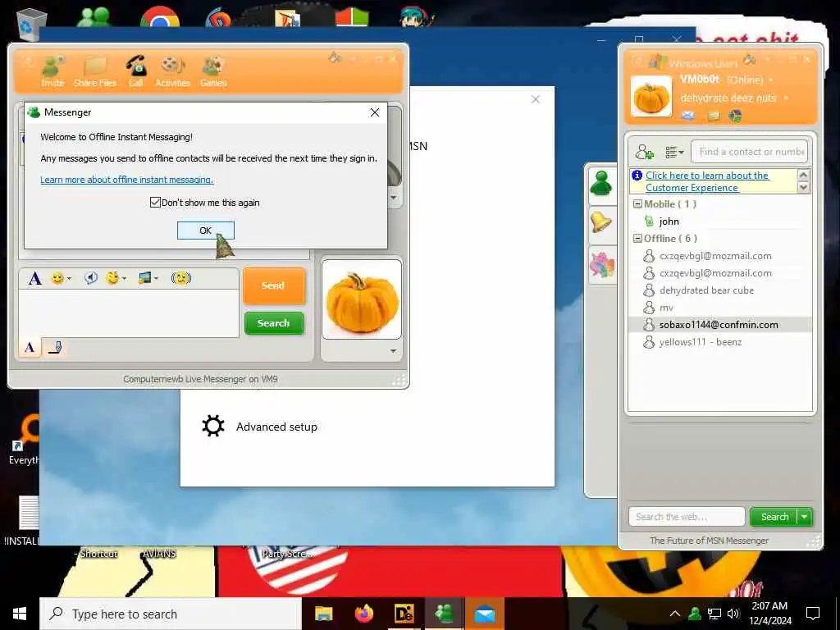
Task: Click into the message text box
Action: [x=129, y=313]
